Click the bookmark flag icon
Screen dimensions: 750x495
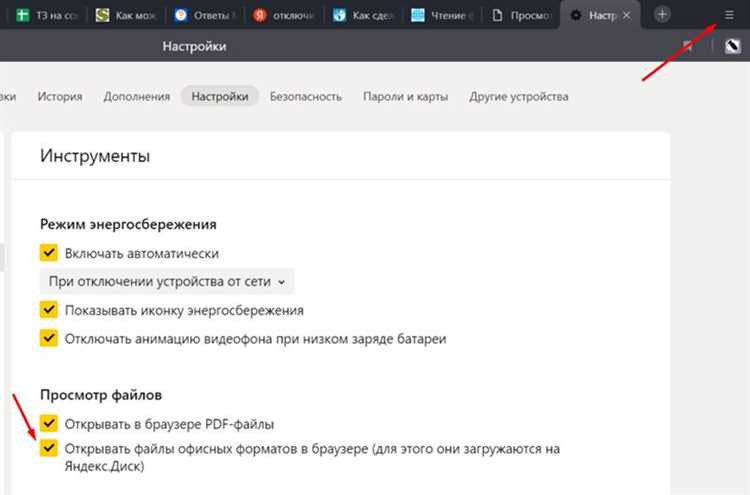[688, 47]
